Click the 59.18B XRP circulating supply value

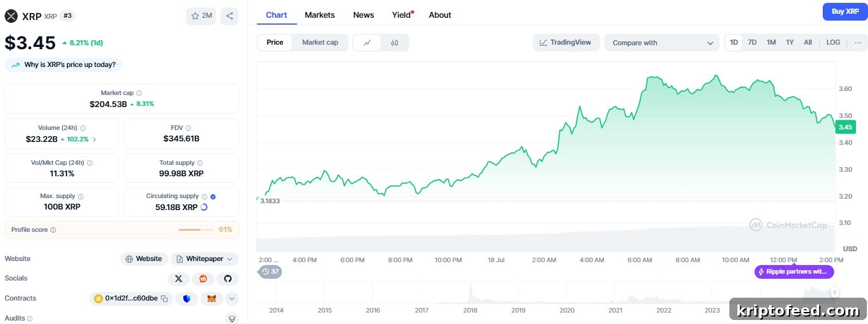click(x=176, y=207)
